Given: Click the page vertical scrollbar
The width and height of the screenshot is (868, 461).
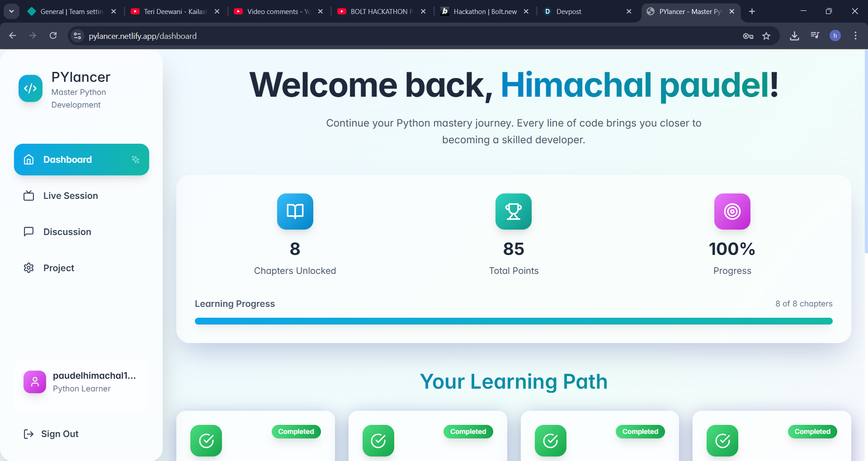Looking at the screenshot, I should point(866,151).
